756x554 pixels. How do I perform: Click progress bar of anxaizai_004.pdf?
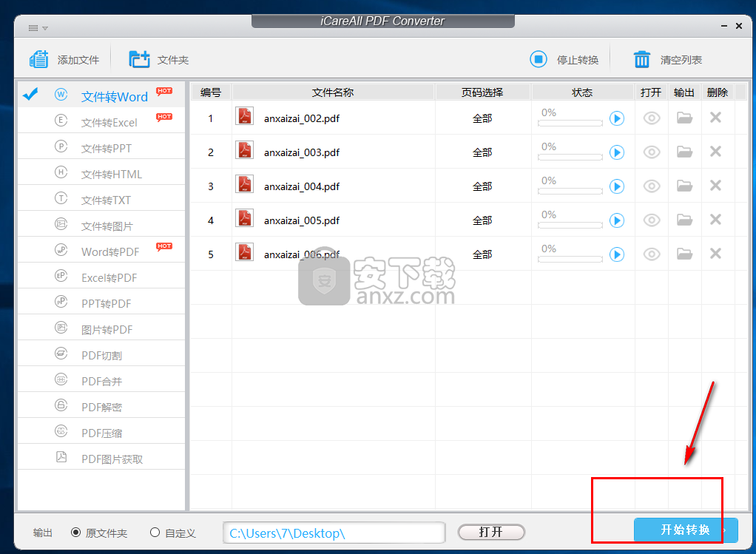tap(570, 192)
